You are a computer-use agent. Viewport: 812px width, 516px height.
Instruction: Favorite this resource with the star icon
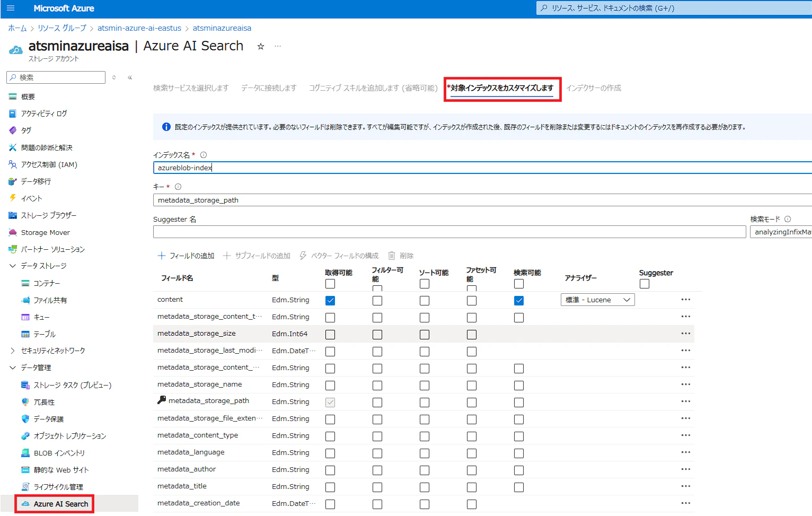point(261,47)
